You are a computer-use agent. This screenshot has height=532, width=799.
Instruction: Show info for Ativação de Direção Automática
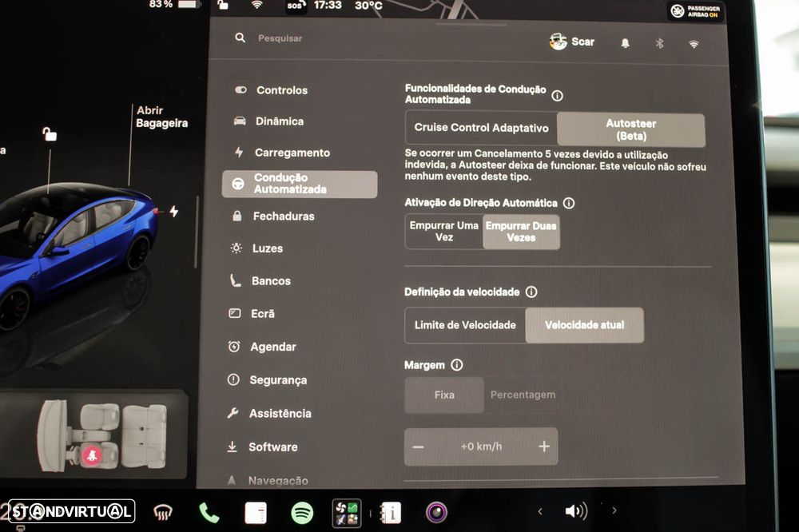[x=569, y=203]
